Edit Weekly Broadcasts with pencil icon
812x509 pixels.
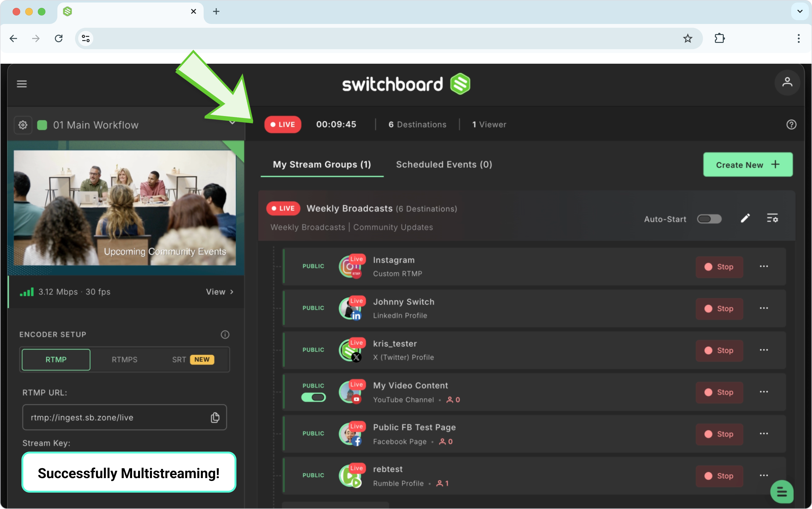click(745, 219)
